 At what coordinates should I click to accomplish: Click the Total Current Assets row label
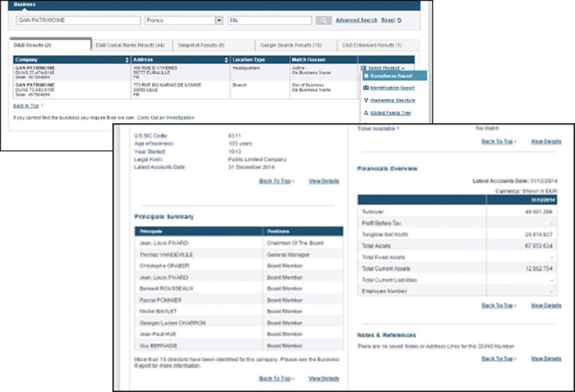tap(386, 269)
